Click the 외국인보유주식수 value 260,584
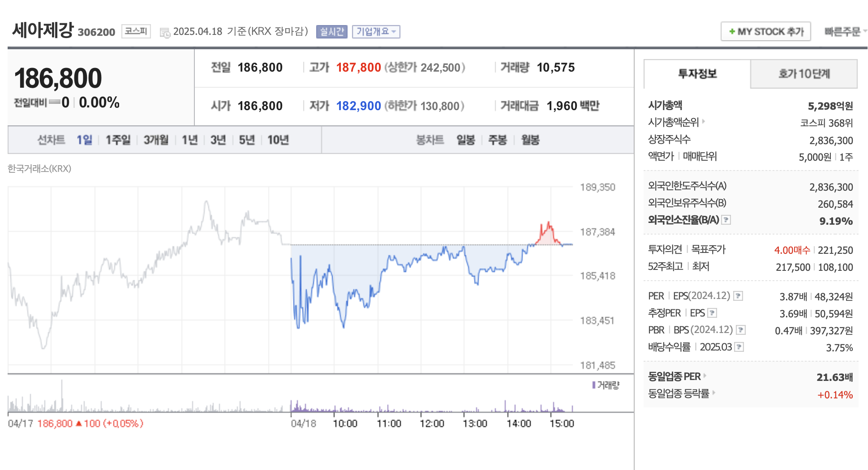The height and width of the screenshot is (470, 868). (x=835, y=204)
